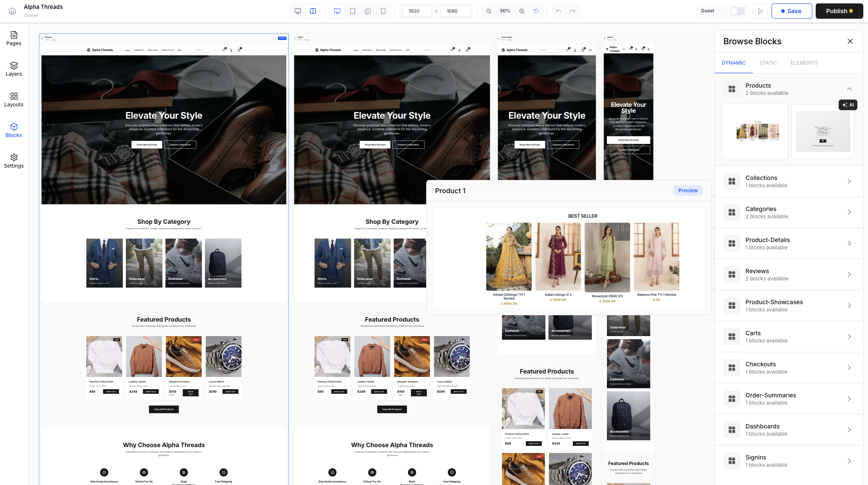Click the canvas width field showing 1920
This screenshot has height=485, width=868.
pos(417,11)
